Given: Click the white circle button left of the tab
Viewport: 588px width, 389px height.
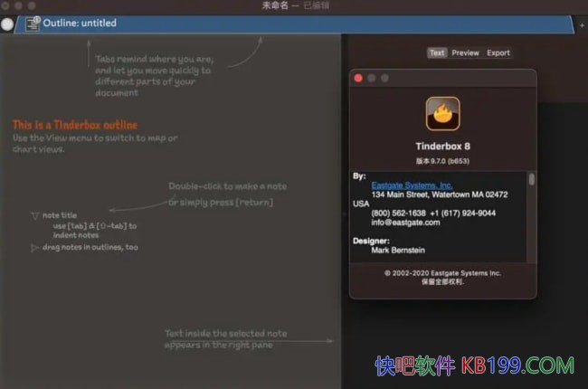Looking at the screenshot, I should 7,24.
